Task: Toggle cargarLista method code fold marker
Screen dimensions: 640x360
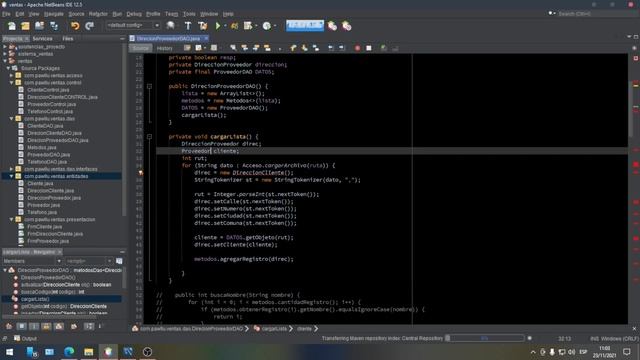Action: tap(149, 137)
